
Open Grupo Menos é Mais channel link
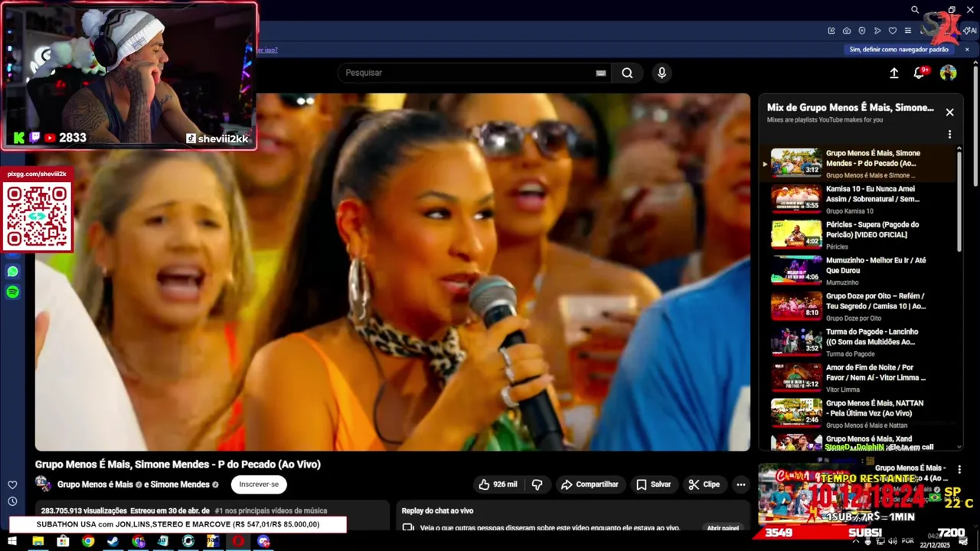point(95,484)
